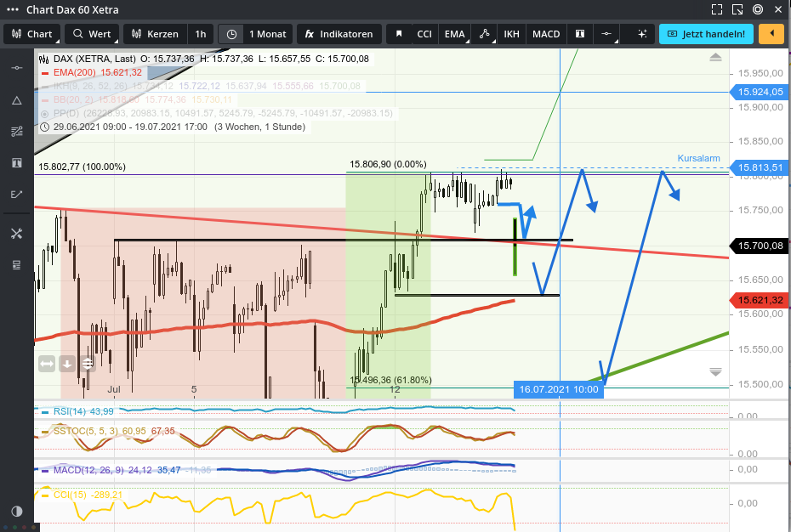Viewport: 791px width, 532px height.
Task: Select the 1h timeframe tab
Action: pyautogui.click(x=201, y=35)
